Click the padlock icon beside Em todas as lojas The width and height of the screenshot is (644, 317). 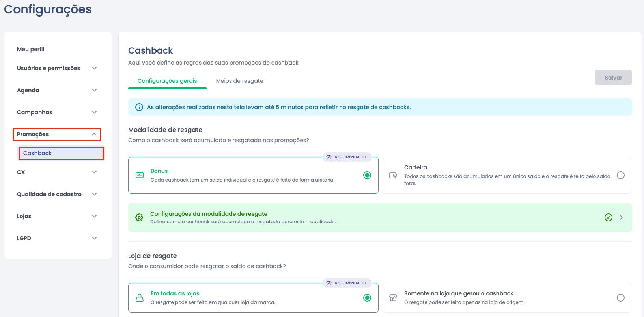140,298
